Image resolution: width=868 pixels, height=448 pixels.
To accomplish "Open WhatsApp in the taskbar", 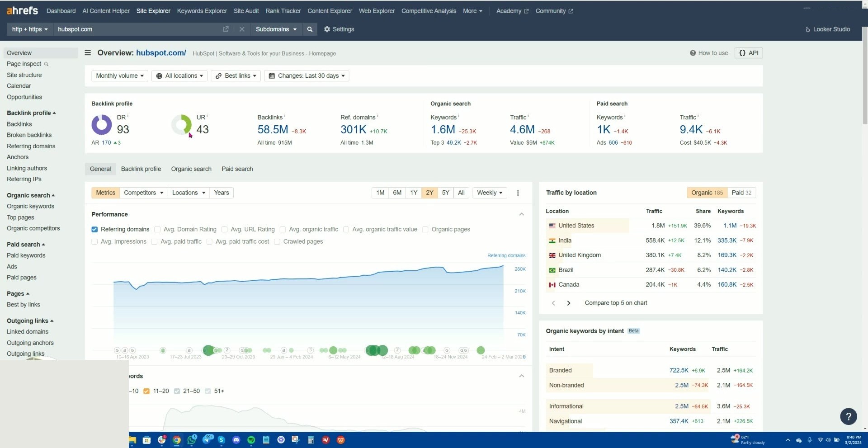I will coord(192,439).
